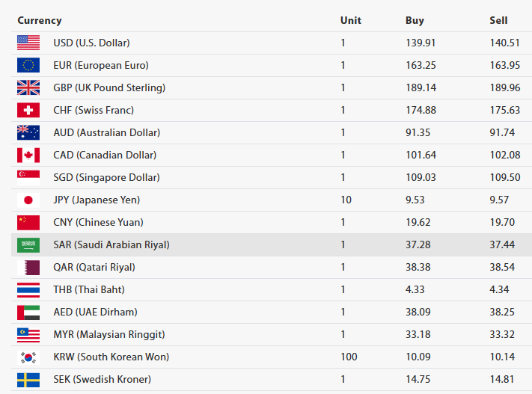Viewport: 532px width, 394px height.
Task: Click the KRW unit value 100
Action: (349, 357)
